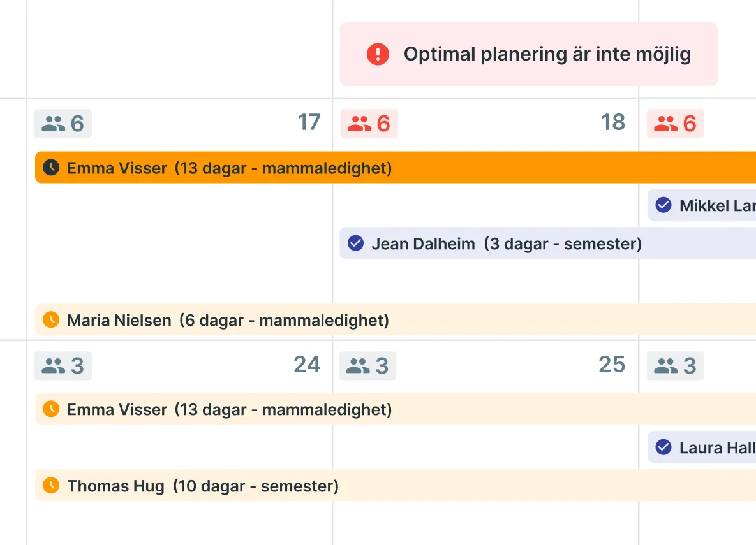Click the people count badge on day 24
756x545 pixels.
[x=63, y=366]
